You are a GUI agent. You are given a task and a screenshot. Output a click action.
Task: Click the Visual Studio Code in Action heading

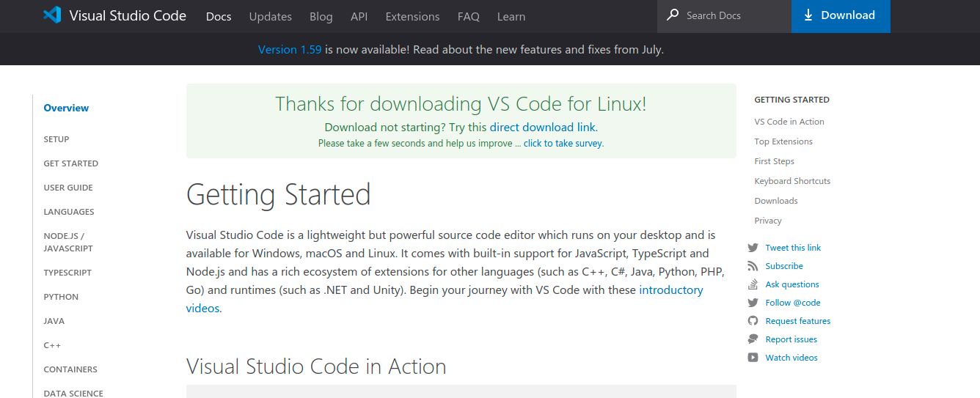tap(316, 366)
